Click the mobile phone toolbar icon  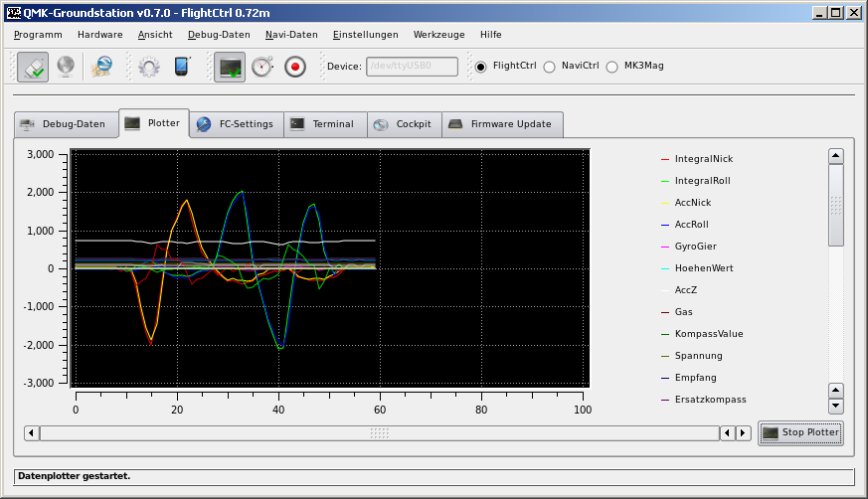click(182, 67)
